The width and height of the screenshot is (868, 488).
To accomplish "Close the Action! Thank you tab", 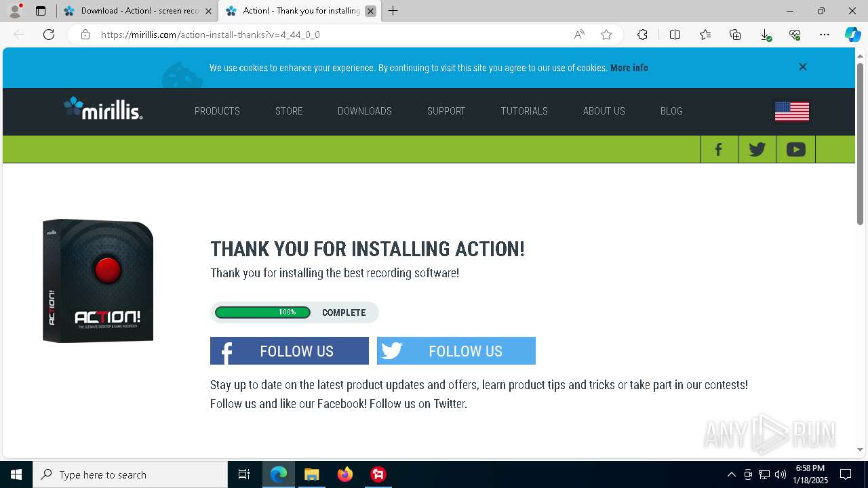I will [370, 11].
